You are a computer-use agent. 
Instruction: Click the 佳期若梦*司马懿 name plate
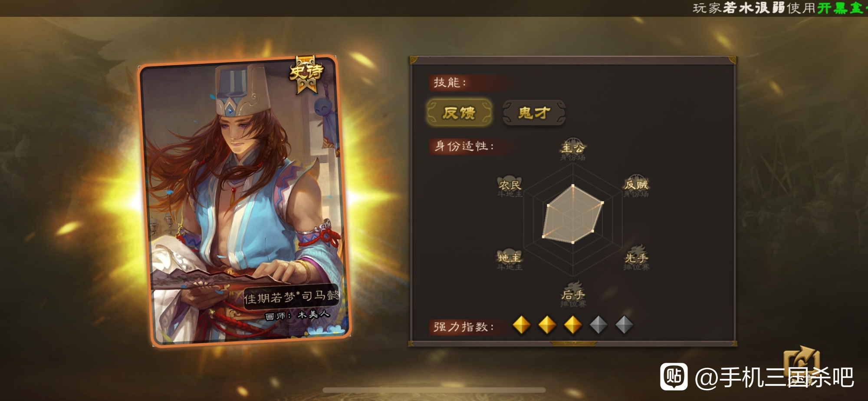pyautogui.click(x=291, y=297)
